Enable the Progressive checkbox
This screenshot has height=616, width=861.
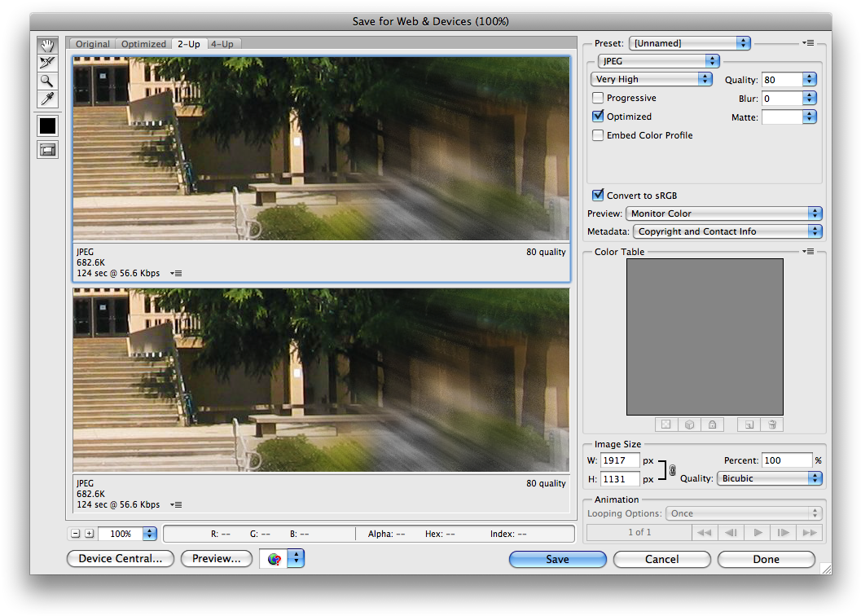[x=598, y=97]
